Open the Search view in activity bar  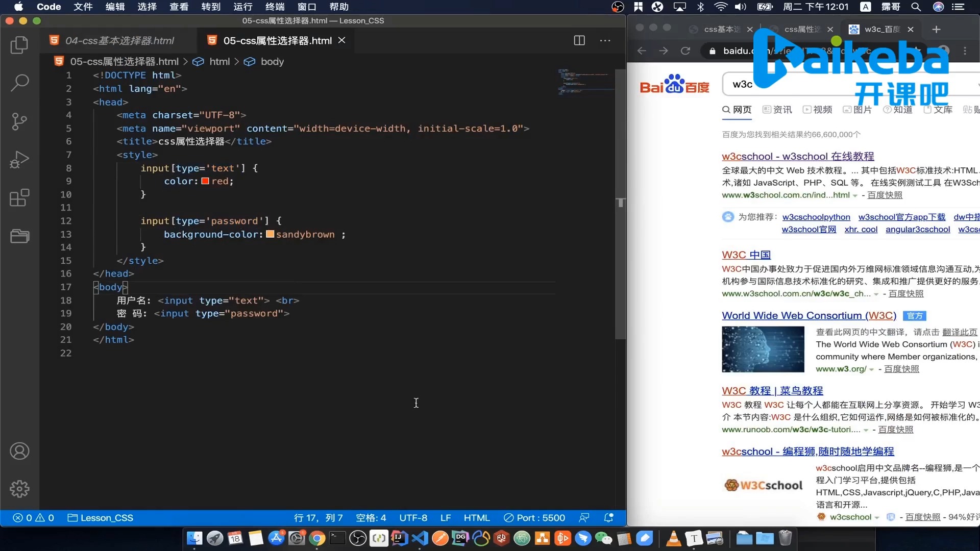pos(19,83)
